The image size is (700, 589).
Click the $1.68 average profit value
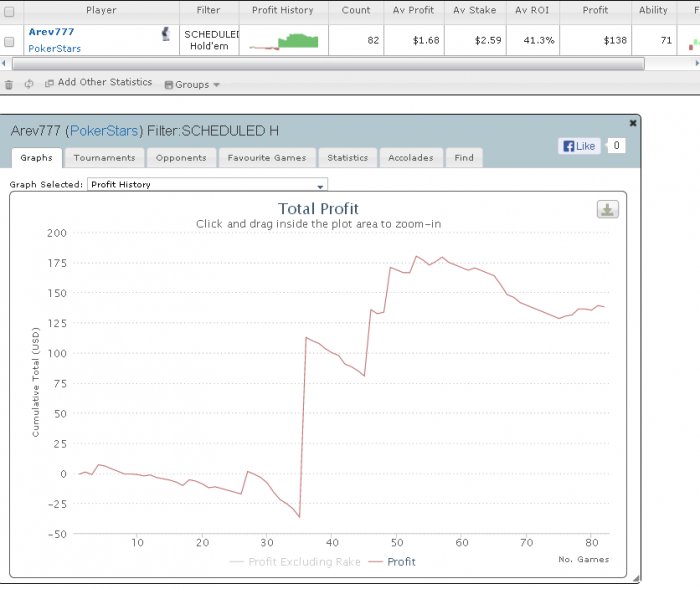pyautogui.click(x=426, y=40)
